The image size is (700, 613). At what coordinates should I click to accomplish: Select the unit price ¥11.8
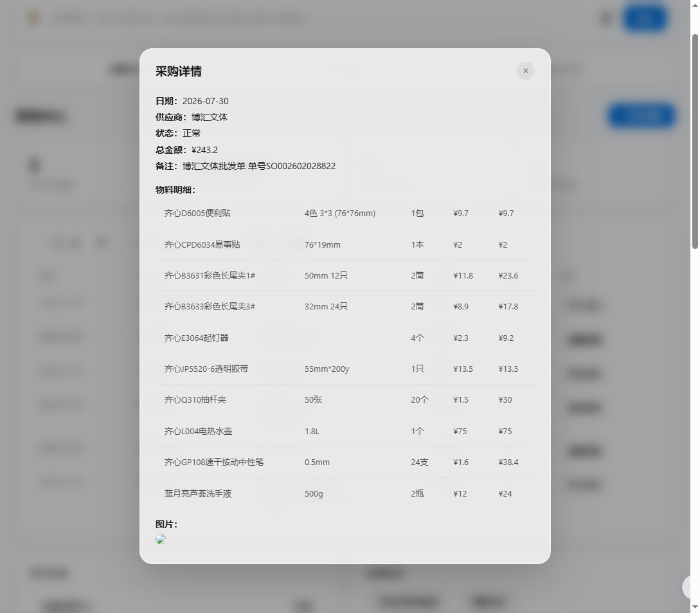click(x=463, y=275)
